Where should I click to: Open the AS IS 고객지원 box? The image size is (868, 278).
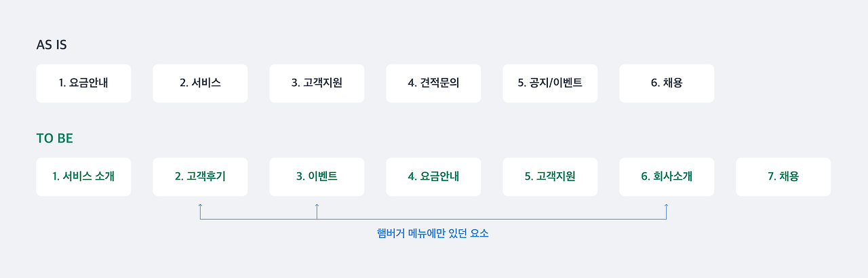pos(317,83)
